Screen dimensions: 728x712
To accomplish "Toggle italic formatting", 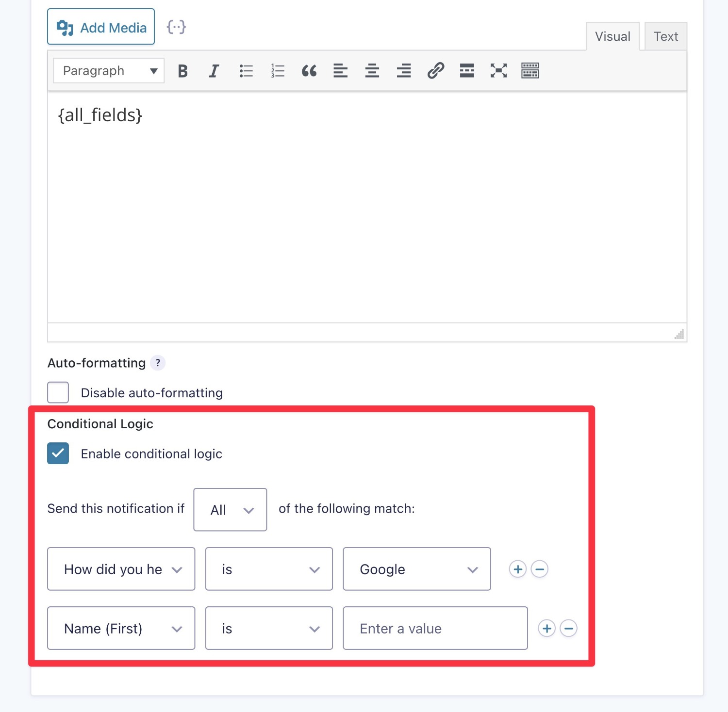I will pos(214,71).
